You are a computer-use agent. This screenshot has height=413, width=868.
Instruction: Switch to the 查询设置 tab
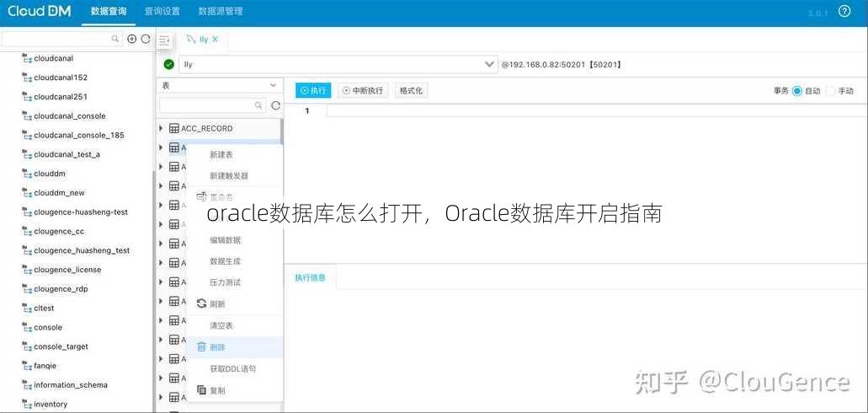[162, 11]
